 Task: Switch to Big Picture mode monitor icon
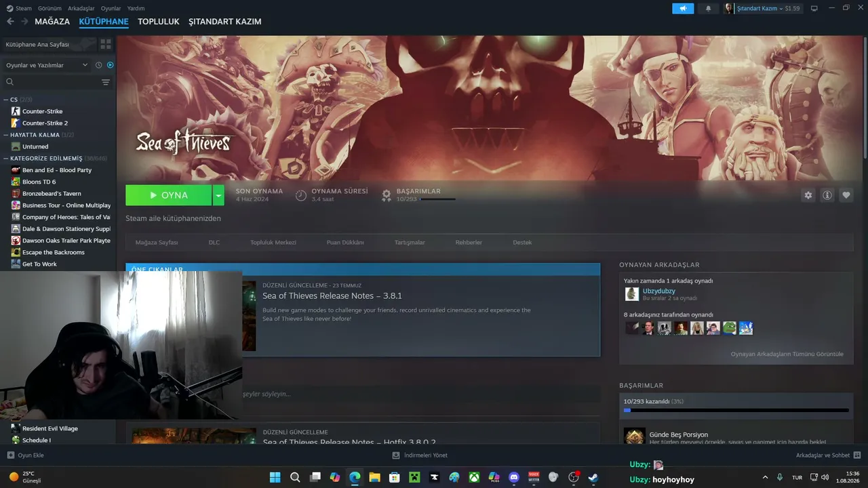[x=814, y=8]
